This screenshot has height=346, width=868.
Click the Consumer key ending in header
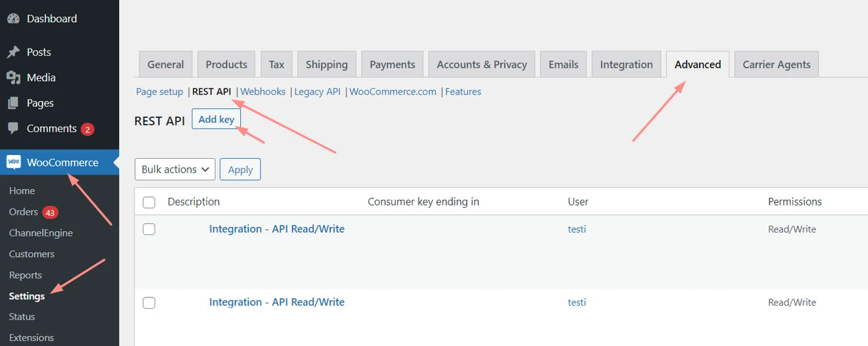coord(423,202)
